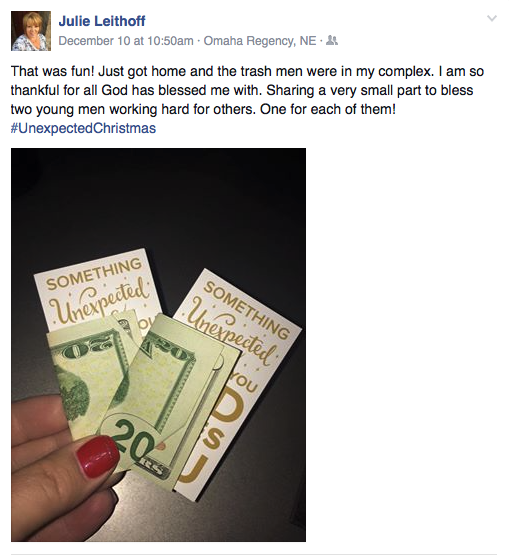Click the word YOU on the right card
This screenshot has height=555, width=509.
(243, 383)
